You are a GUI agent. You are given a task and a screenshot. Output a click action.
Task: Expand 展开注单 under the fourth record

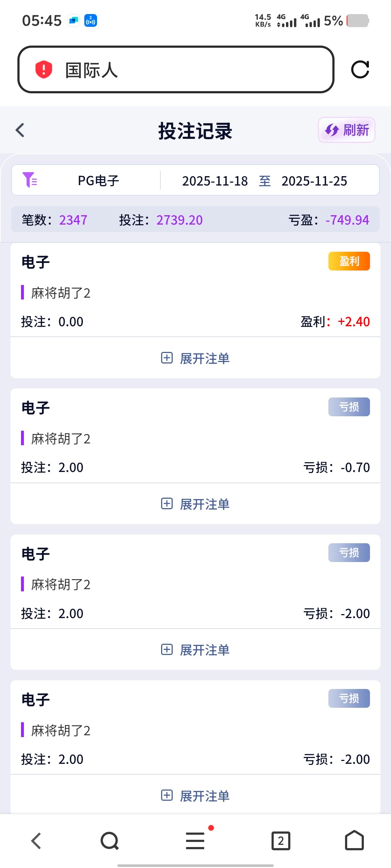click(195, 796)
